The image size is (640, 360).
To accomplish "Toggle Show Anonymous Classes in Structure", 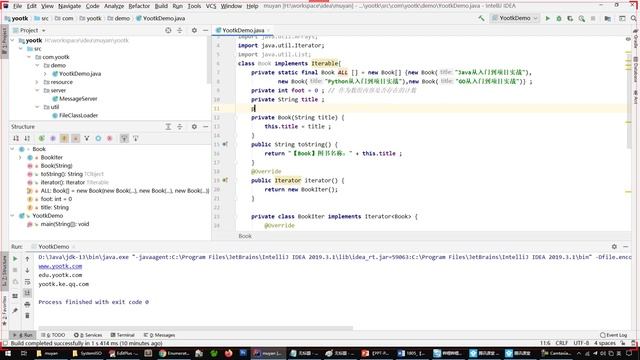I will pyautogui.click(x=98, y=139).
